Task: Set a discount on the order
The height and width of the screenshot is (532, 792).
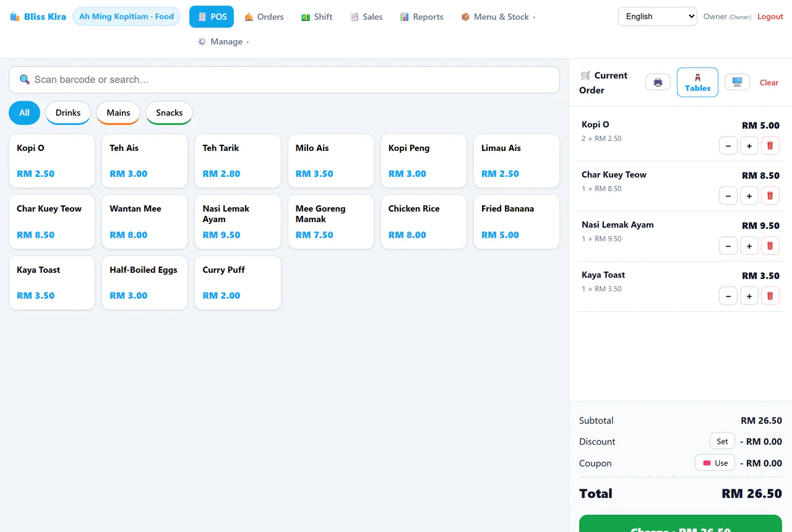Action: point(722,442)
